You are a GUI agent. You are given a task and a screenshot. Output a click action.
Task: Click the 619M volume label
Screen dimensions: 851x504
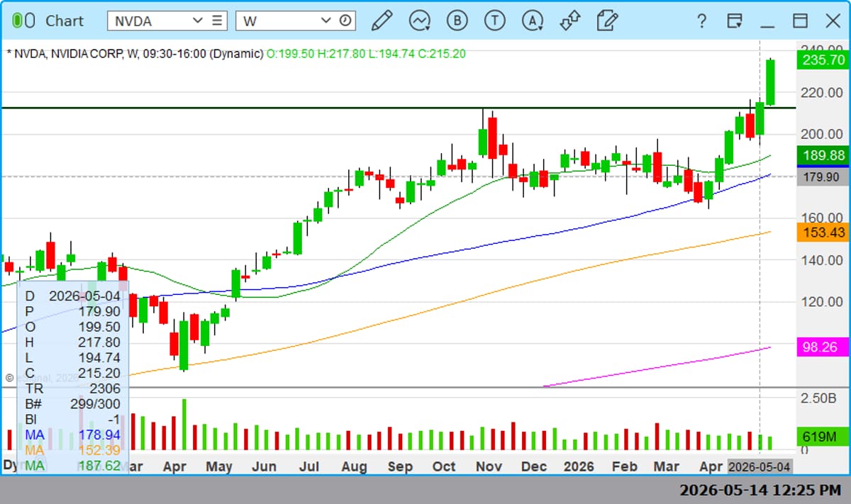point(823,437)
